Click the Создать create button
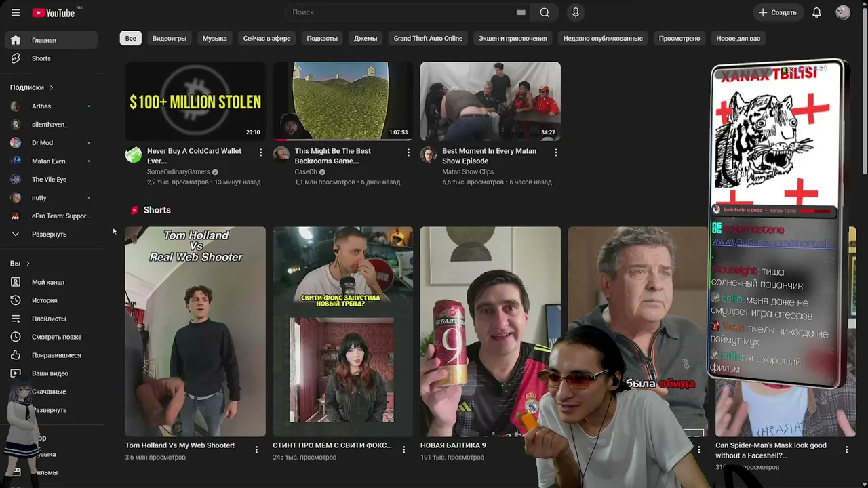 [x=778, y=12]
